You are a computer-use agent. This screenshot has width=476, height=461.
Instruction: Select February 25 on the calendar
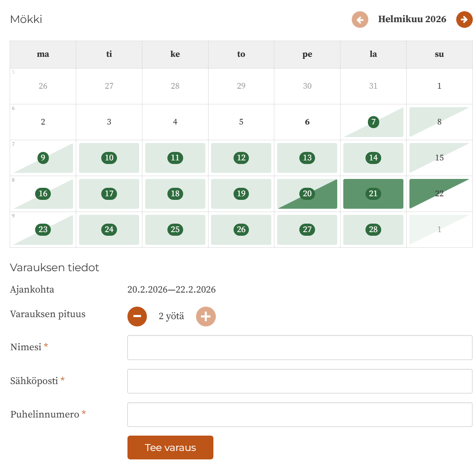point(175,230)
